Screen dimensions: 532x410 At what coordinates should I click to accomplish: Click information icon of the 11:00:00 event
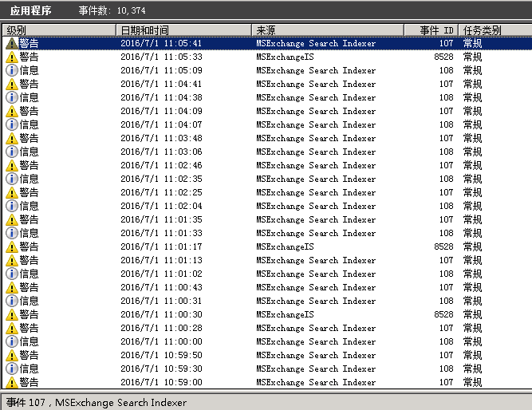[11, 342]
